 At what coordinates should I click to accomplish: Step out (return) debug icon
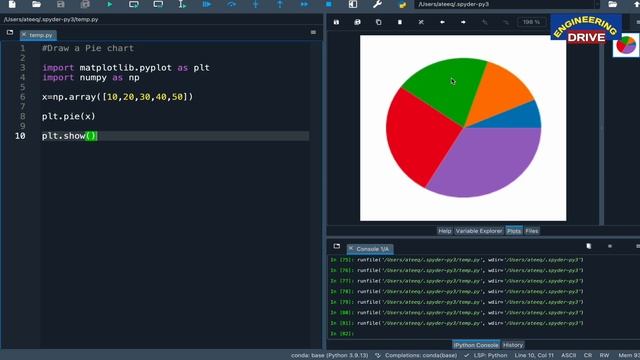click(x=280, y=4)
